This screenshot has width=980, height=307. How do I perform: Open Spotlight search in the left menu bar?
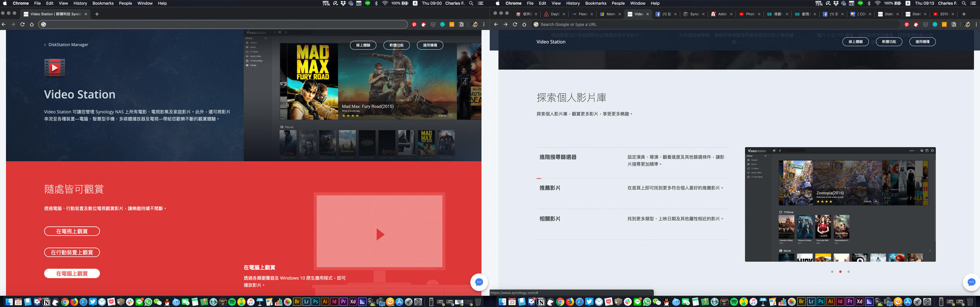[x=471, y=3]
